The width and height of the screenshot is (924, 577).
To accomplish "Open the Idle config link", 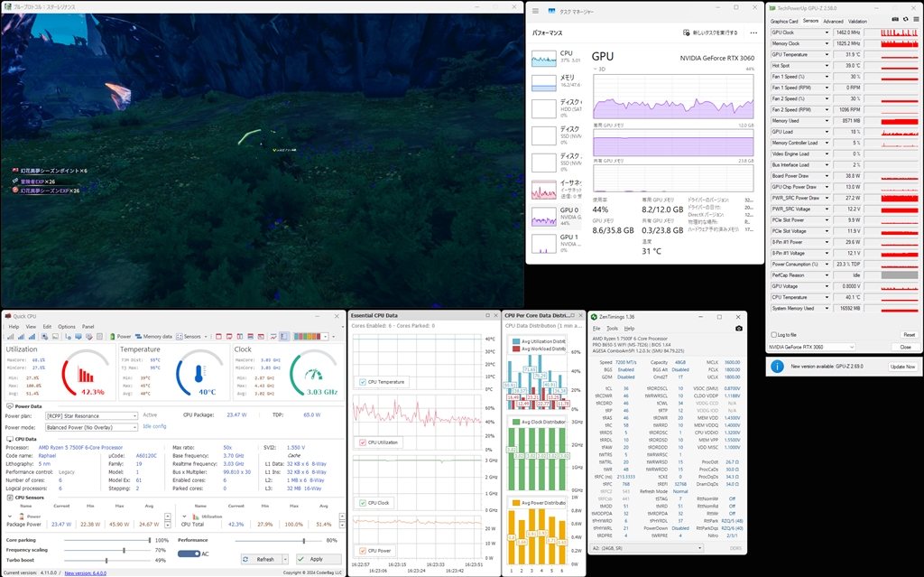I will click(154, 426).
